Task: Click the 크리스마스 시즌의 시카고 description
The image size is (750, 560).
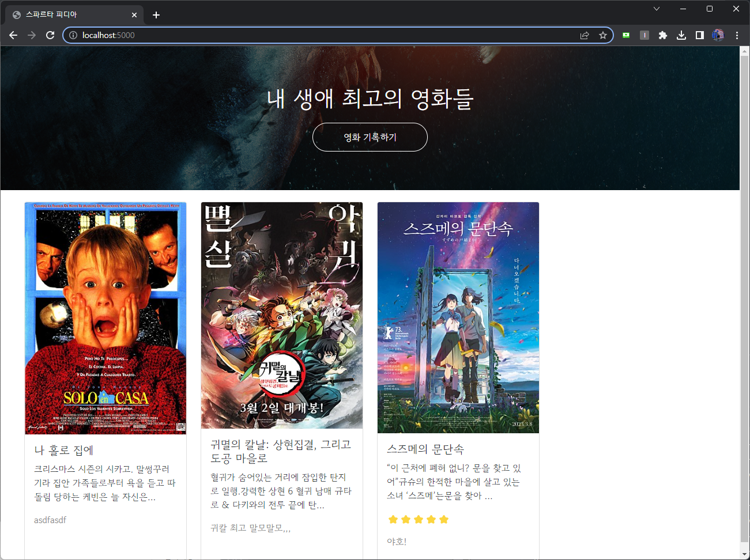Action: click(105, 483)
